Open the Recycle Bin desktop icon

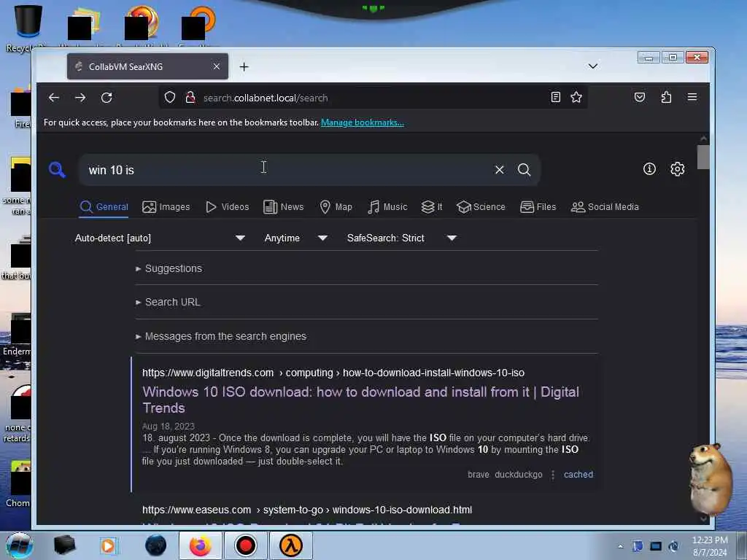tap(27, 28)
